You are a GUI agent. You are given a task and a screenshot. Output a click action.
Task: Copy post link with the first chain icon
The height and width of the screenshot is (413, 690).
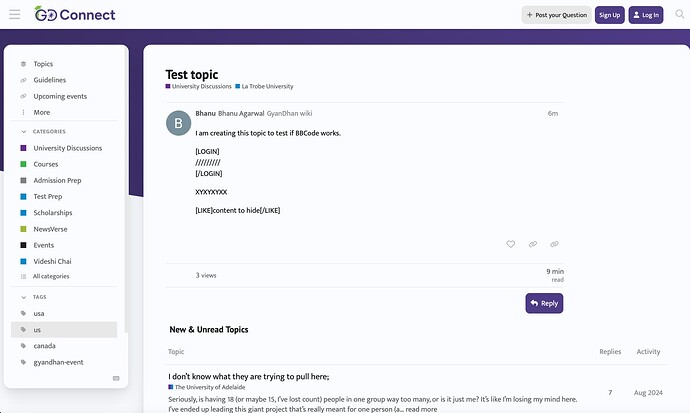coord(532,244)
